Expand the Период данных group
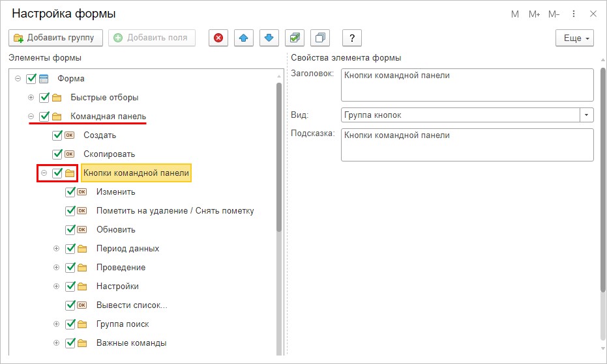The width and height of the screenshot is (607, 364). tap(57, 249)
